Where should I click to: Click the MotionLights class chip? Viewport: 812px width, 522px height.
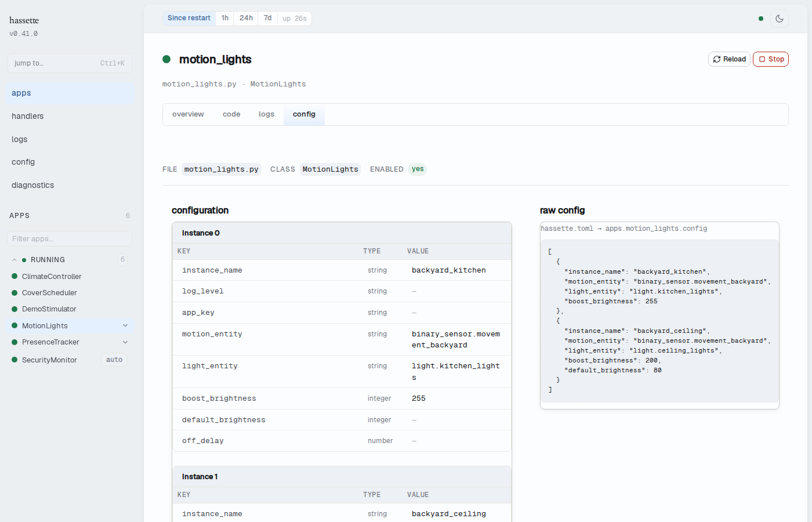click(330, 169)
